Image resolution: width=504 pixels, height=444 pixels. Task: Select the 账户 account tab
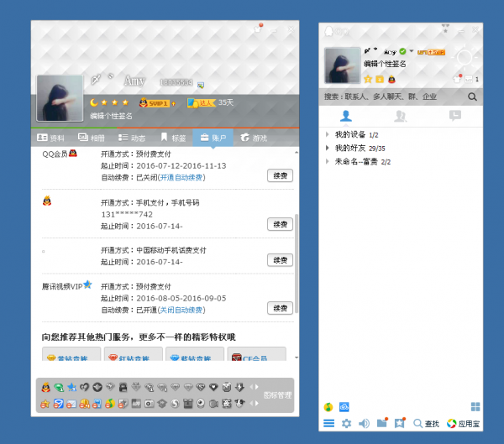(213, 138)
